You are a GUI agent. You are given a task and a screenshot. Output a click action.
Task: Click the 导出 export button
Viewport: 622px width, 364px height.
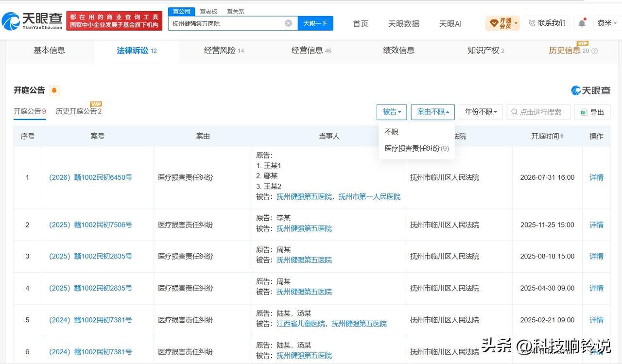(592, 112)
